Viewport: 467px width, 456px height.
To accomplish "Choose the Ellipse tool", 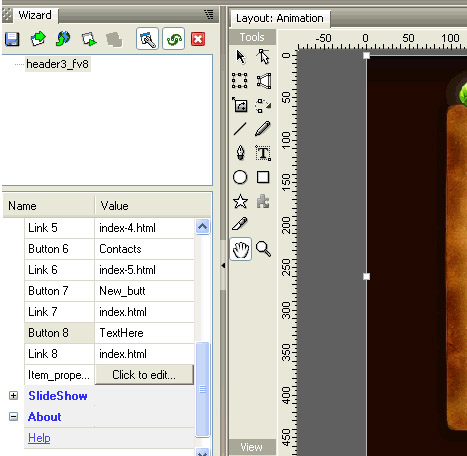I will pyautogui.click(x=240, y=177).
